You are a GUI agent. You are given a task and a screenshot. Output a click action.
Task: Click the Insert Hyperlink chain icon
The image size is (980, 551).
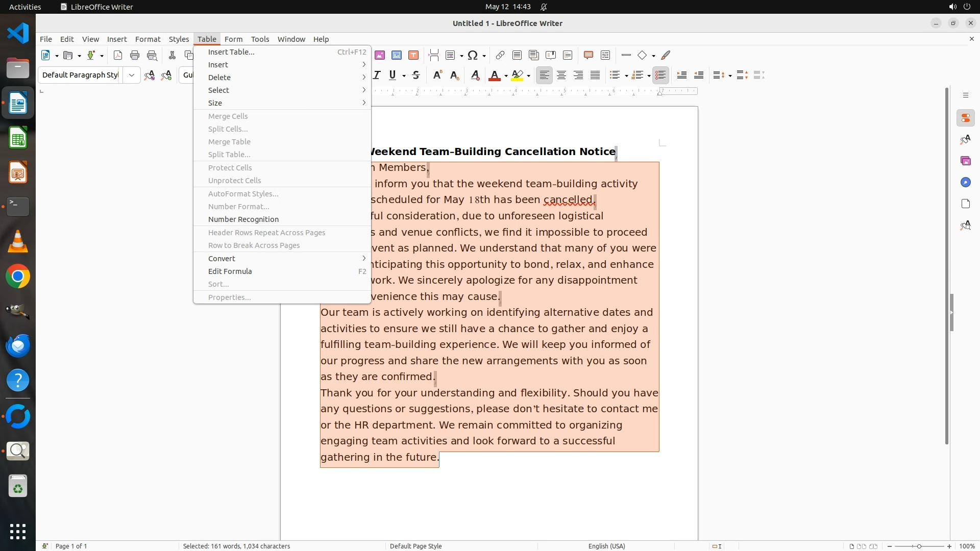coord(500,55)
